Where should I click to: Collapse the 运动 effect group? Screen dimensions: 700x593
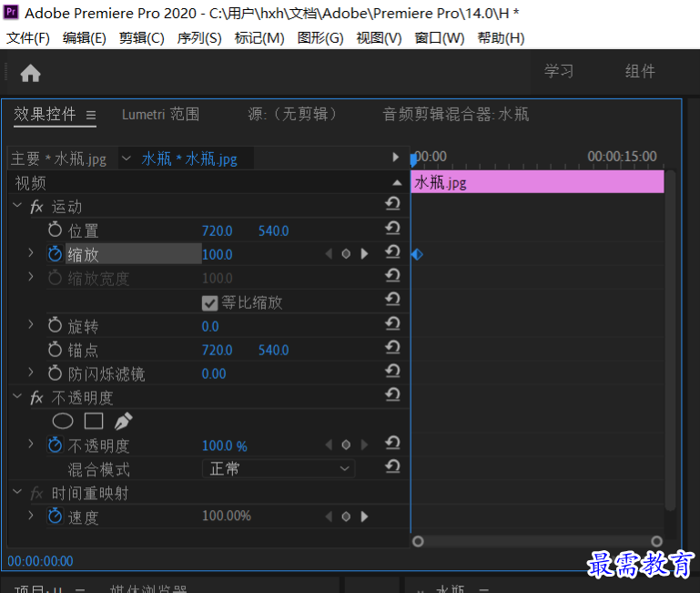coord(17,205)
